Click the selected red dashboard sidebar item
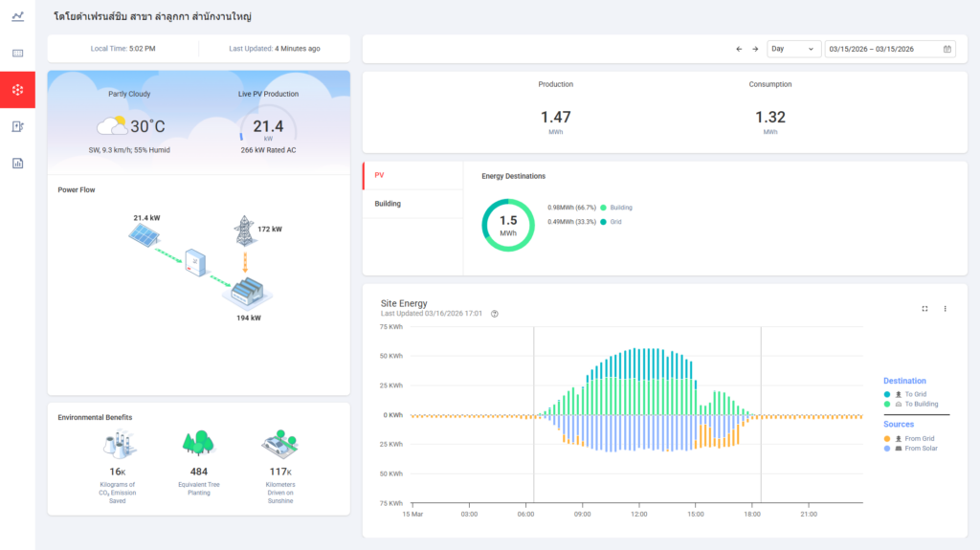 coord(17,90)
